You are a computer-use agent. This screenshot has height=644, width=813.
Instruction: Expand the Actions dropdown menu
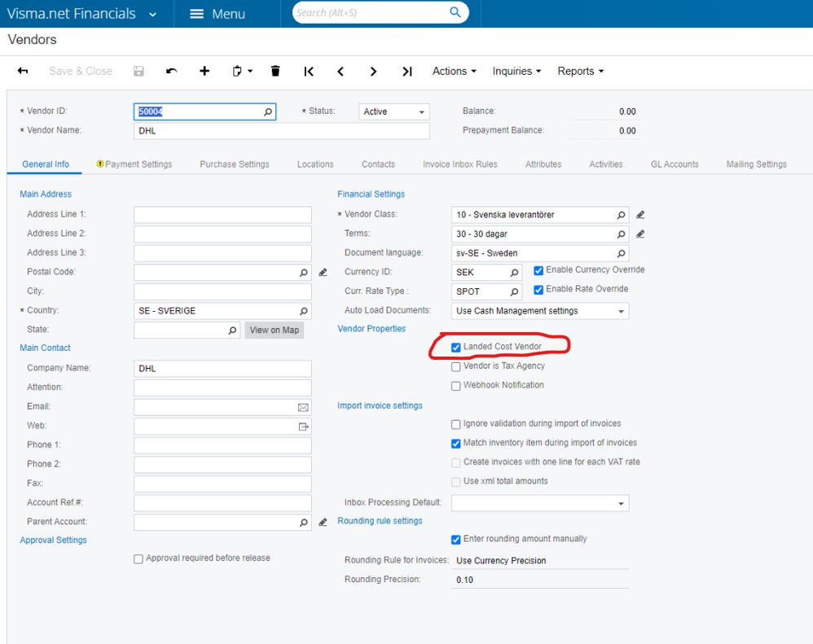455,71
